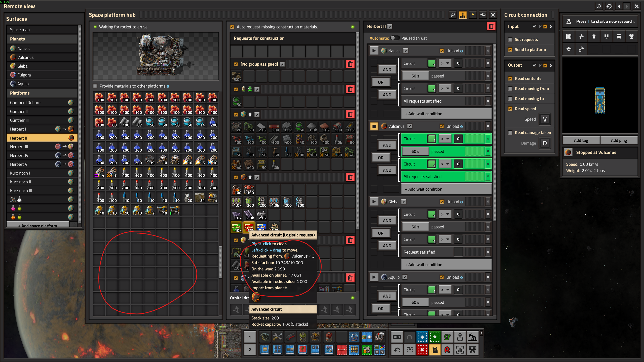The width and height of the screenshot is (644, 362).
Task: Delete the Herbert II schedule with red trash icon
Action: (491, 26)
